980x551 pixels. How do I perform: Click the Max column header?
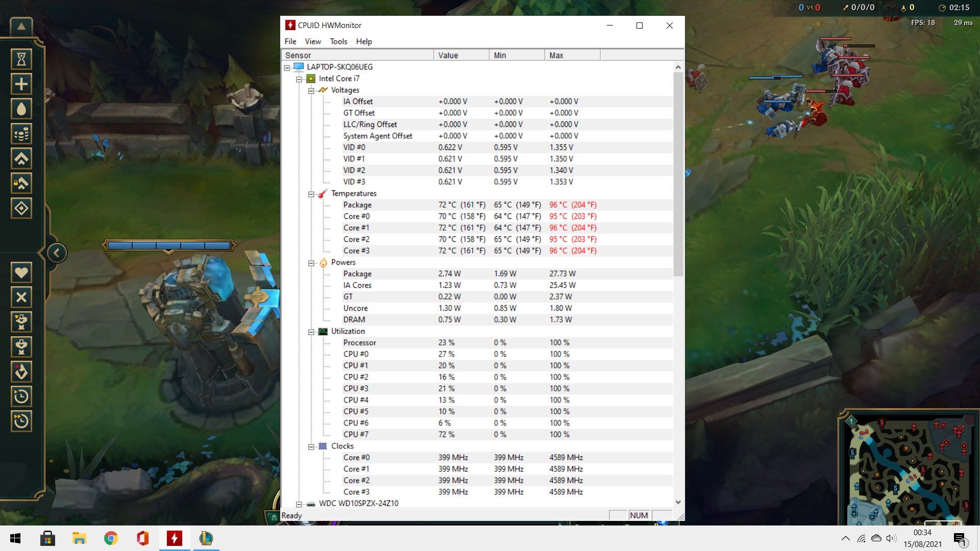coord(573,55)
